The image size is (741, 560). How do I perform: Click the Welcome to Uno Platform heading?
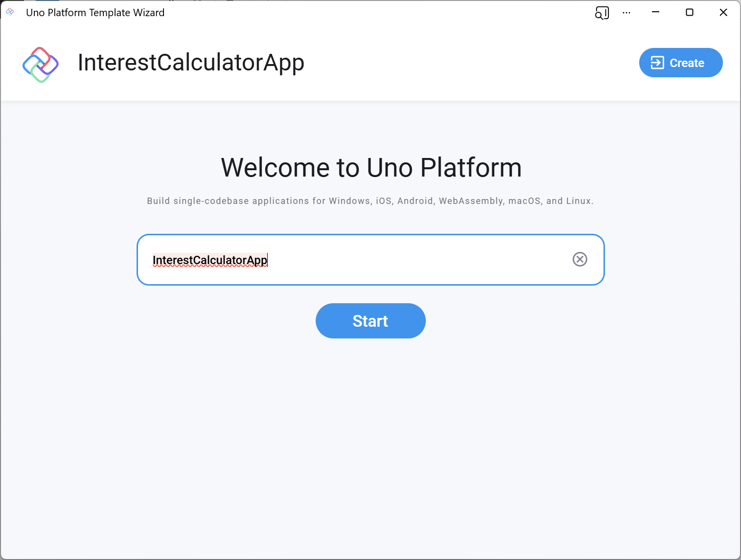point(371,168)
